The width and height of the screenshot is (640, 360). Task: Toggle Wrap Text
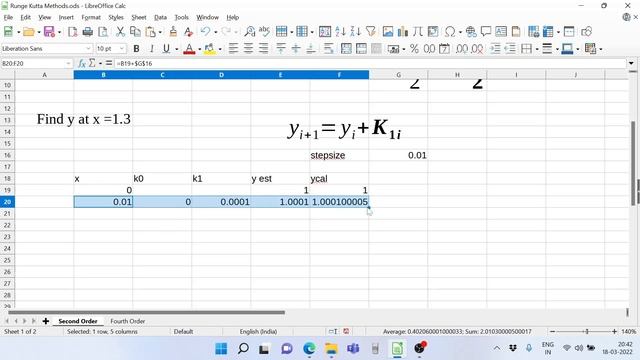(328, 49)
